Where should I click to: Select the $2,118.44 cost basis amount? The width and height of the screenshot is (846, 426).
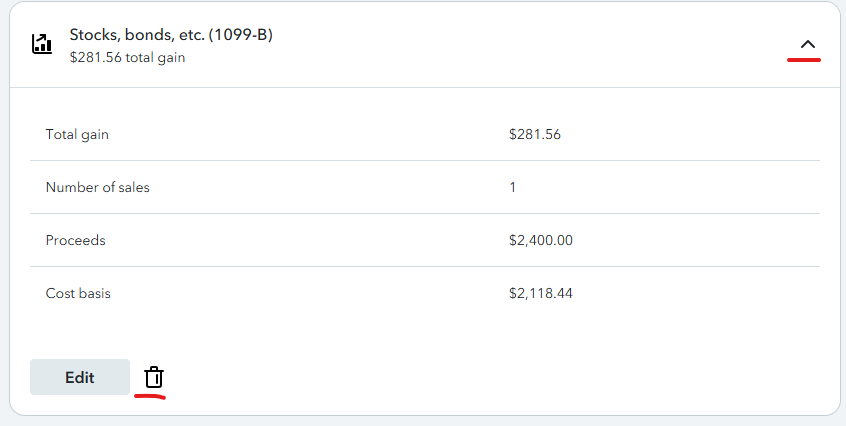click(540, 293)
